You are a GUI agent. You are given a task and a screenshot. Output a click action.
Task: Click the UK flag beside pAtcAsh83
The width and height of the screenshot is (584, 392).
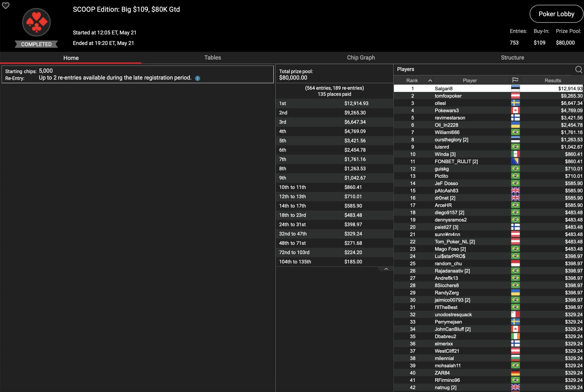pyautogui.click(x=515, y=191)
